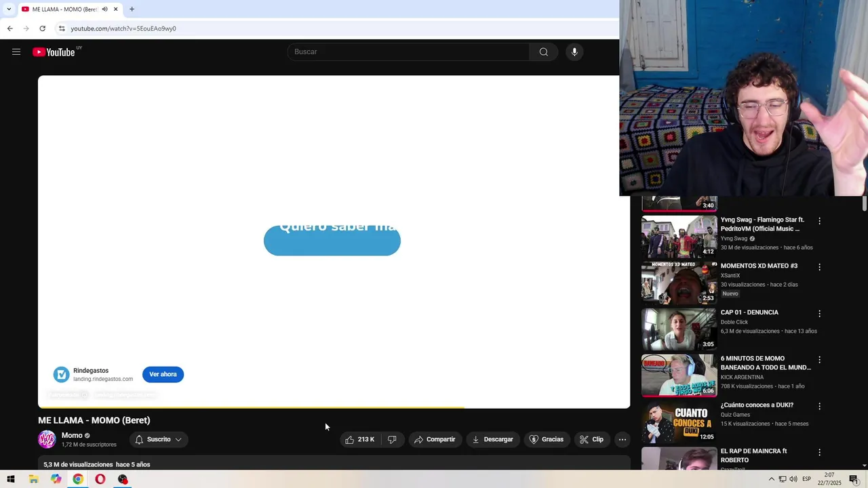Open CAP 01 - DENUNCIA title
This screenshot has width=868, height=488.
(749, 312)
